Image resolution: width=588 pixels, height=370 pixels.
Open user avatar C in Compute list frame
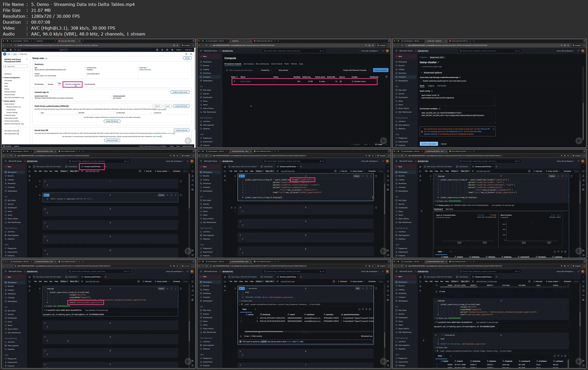click(x=387, y=51)
